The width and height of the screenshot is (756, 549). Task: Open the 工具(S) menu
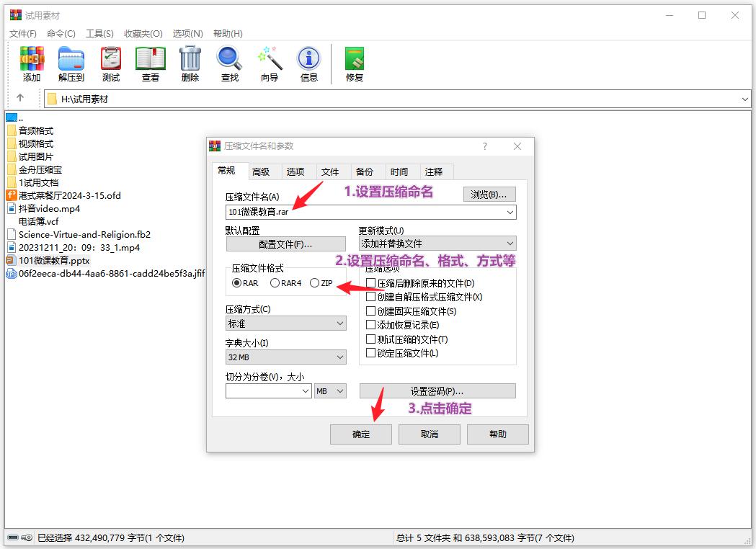99,33
